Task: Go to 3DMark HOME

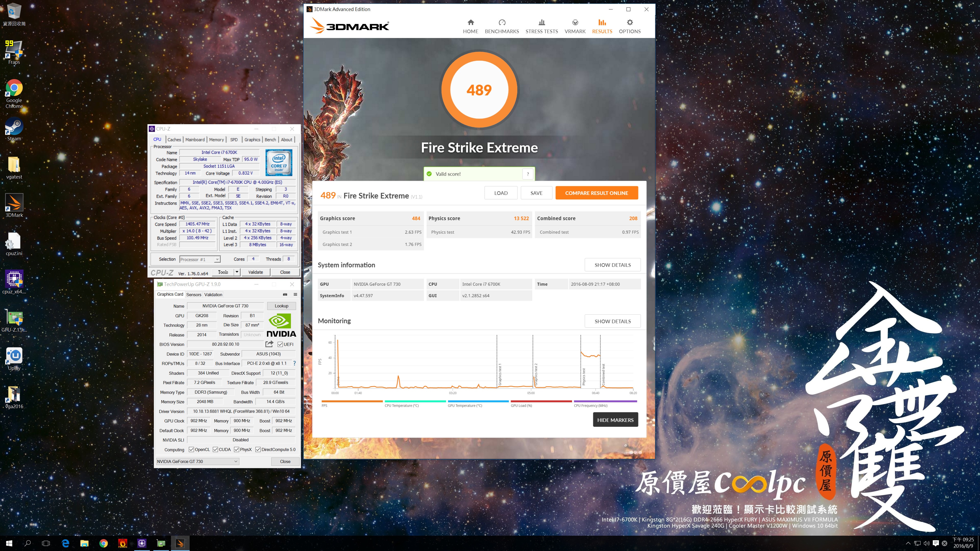Action: pyautogui.click(x=471, y=27)
